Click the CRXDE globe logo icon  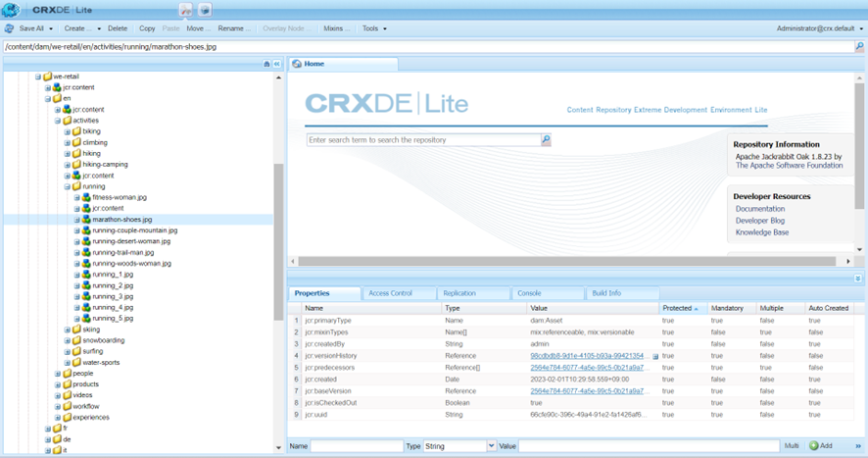[11, 10]
